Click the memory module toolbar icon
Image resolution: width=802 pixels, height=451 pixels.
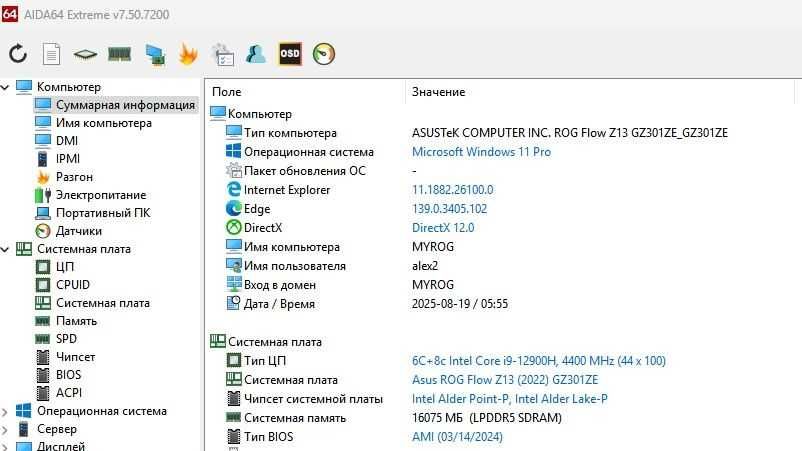[x=120, y=53]
